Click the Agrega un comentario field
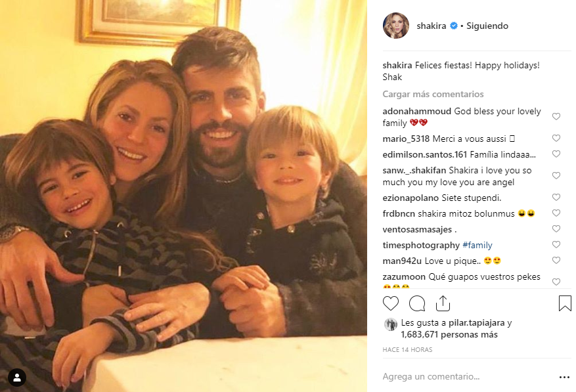This screenshot has height=392, width=576. pos(460,377)
